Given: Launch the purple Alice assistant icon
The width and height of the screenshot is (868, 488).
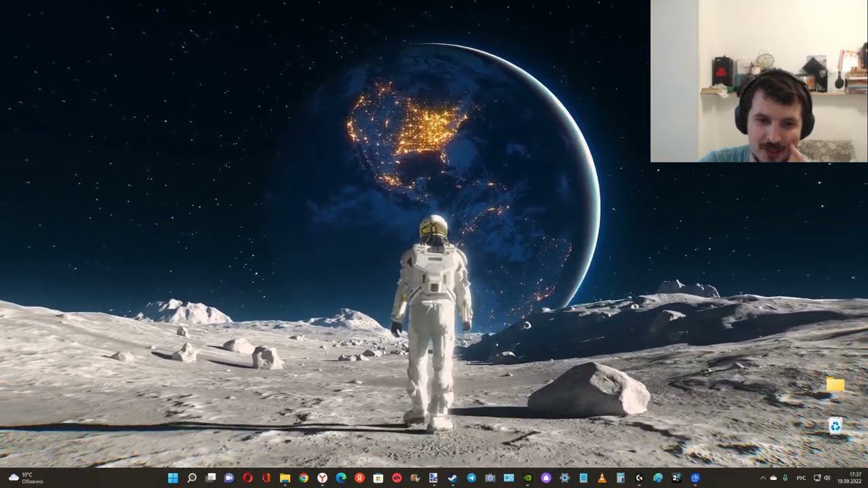Looking at the screenshot, I should pos(547,478).
